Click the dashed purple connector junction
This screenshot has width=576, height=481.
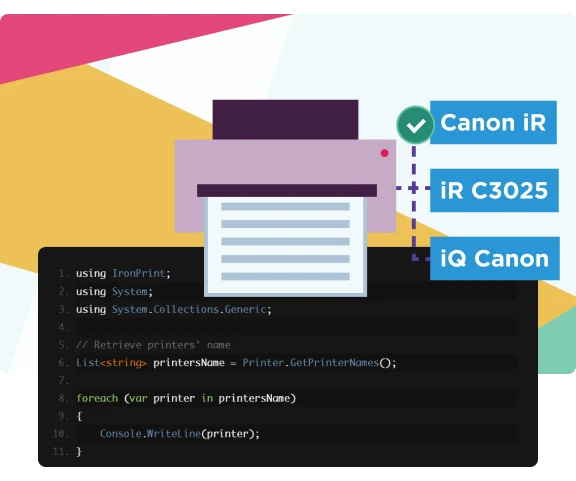pos(414,188)
